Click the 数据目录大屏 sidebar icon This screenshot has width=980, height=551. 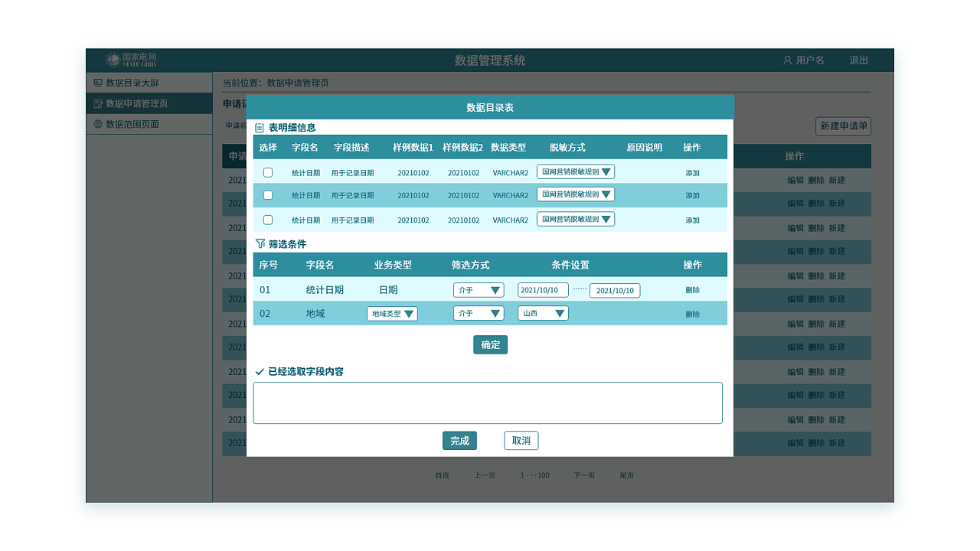(x=97, y=83)
